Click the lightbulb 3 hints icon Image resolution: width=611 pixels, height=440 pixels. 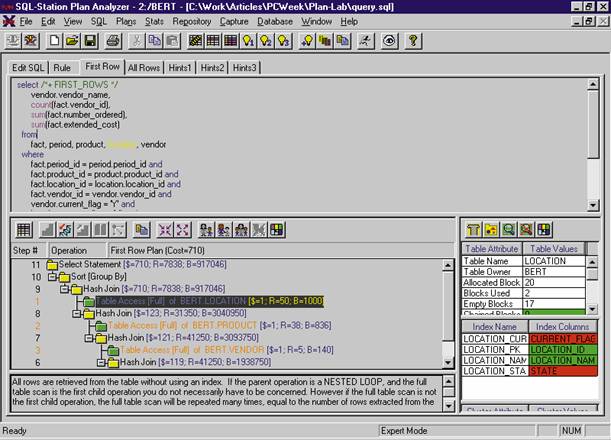pyautogui.click(x=284, y=41)
